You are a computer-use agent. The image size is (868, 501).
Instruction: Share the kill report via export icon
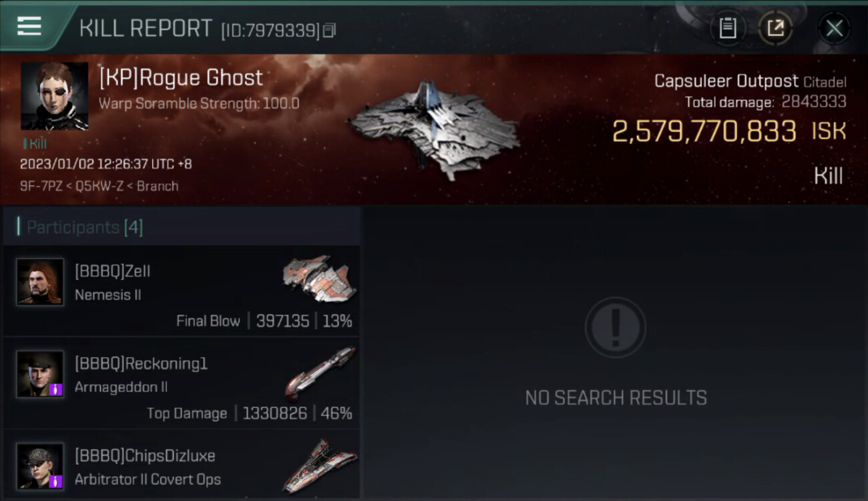775,28
